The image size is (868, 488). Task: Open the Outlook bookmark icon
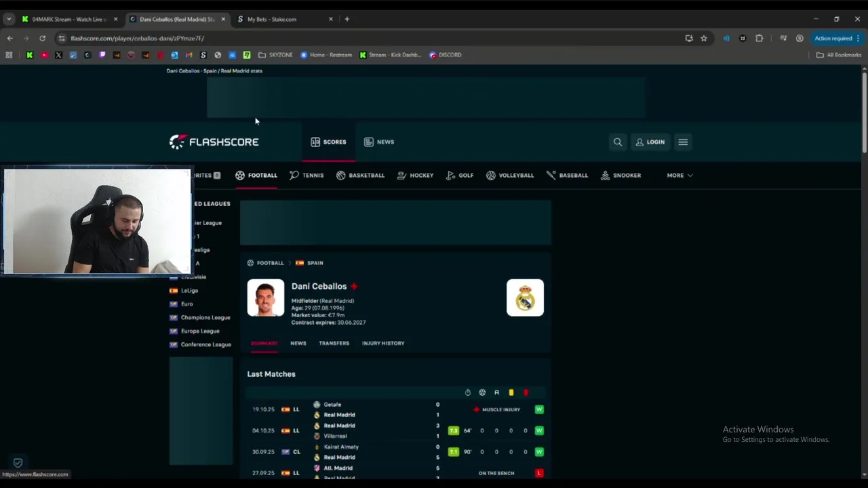click(174, 55)
